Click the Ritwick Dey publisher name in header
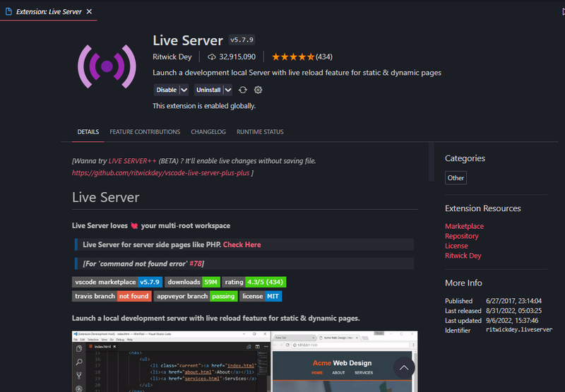The width and height of the screenshot is (565, 392). click(x=172, y=57)
